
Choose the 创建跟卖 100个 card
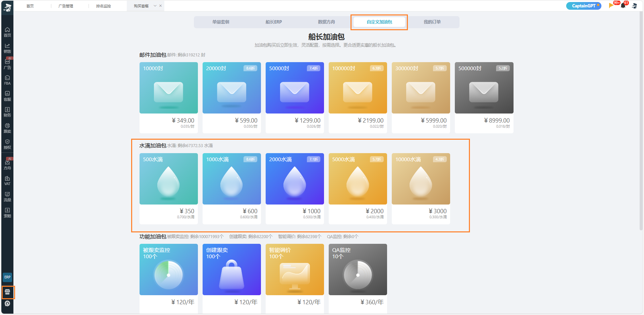pos(232,278)
